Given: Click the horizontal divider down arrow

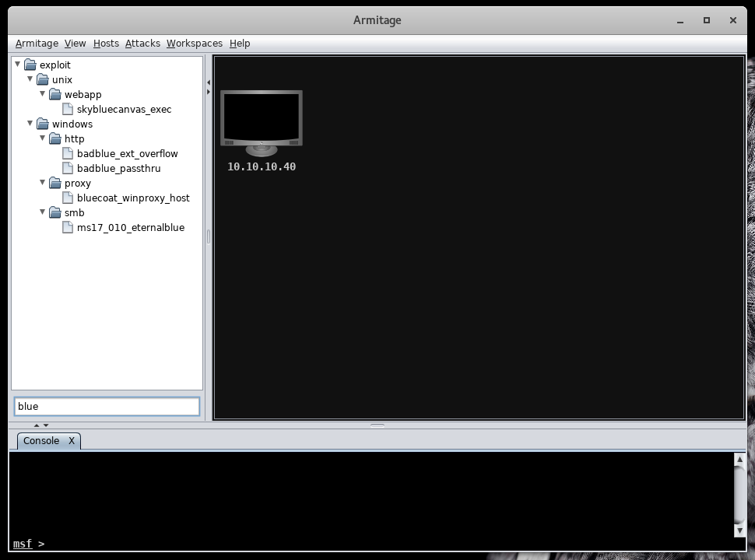Looking at the screenshot, I should (x=46, y=425).
